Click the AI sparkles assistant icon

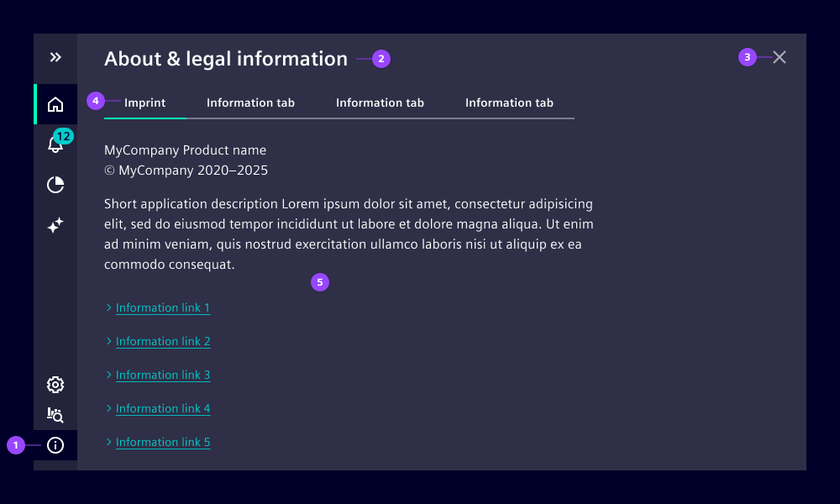pos(55,225)
